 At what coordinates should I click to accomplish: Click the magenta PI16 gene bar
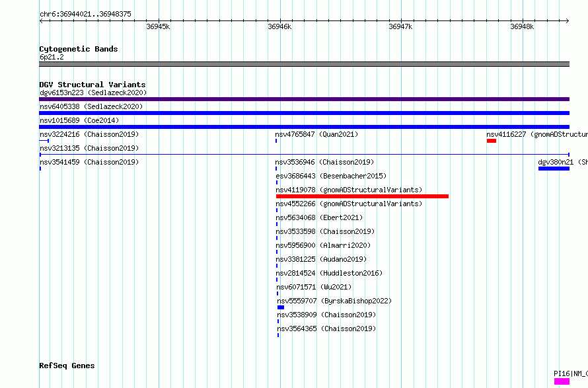coord(562,381)
